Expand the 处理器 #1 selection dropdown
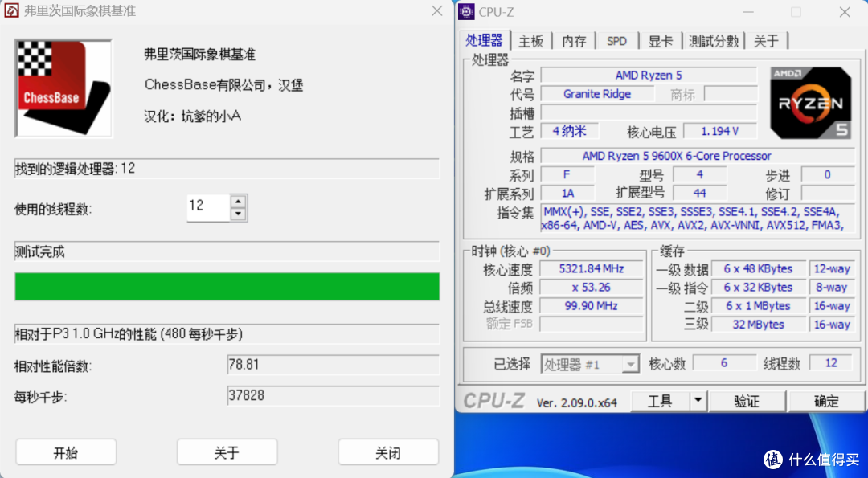 coord(630,364)
